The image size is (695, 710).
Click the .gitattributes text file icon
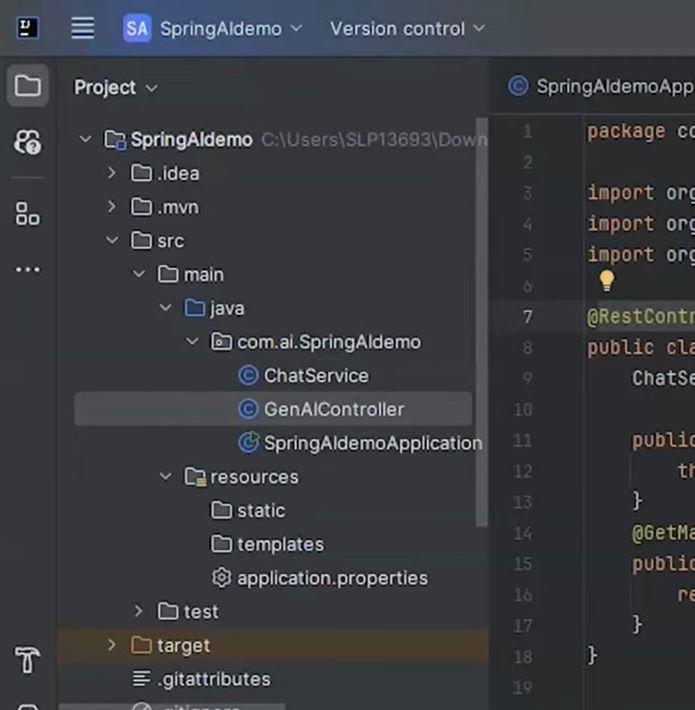click(141, 679)
